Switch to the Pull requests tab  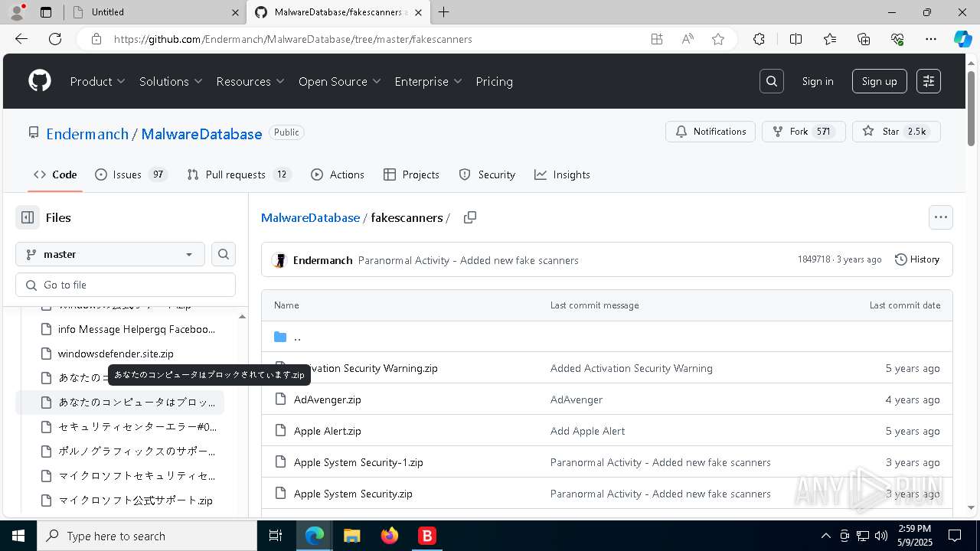coord(240,174)
